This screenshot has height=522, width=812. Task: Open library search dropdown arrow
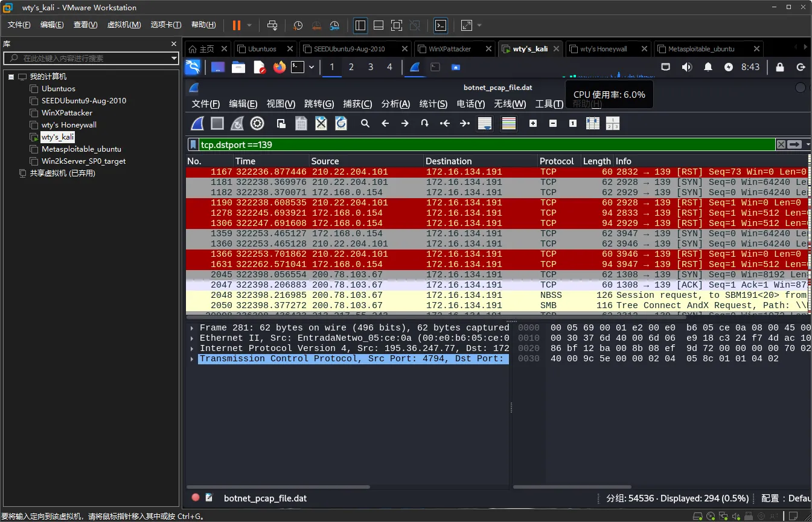click(x=174, y=59)
